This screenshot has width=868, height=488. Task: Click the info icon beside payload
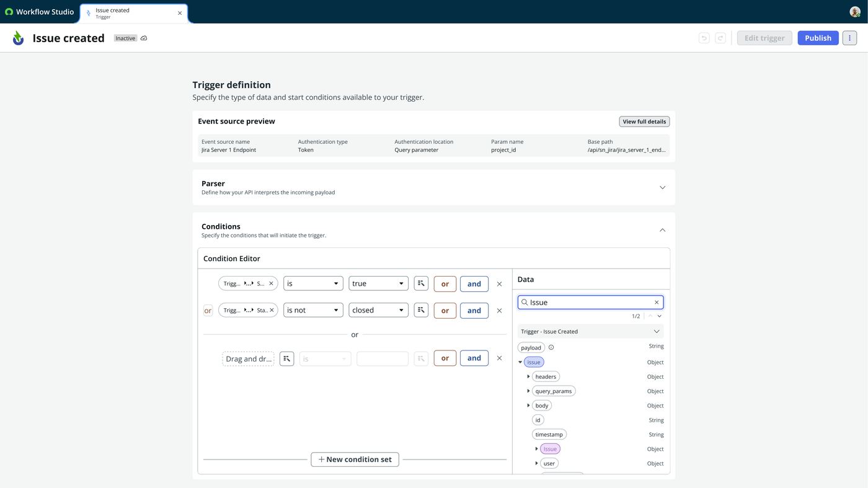[551, 347]
